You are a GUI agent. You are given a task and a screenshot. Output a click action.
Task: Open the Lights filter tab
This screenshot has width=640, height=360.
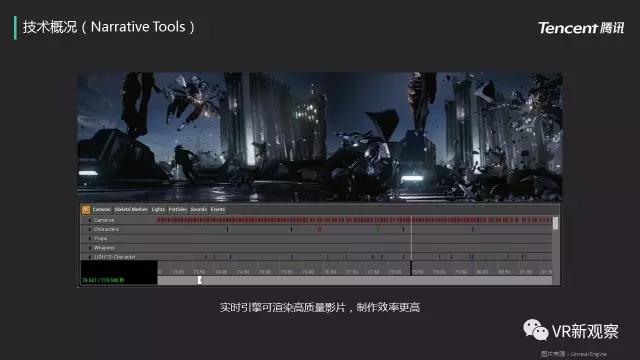click(x=158, y=210)
